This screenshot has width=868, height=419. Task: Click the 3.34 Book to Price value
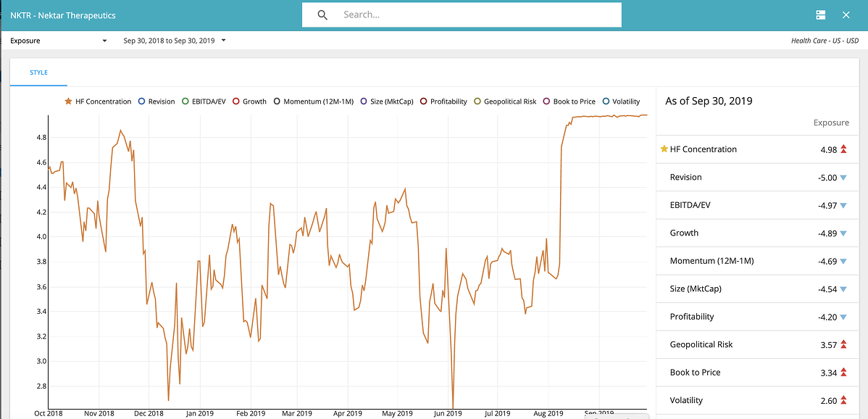(x=829, y=373)
